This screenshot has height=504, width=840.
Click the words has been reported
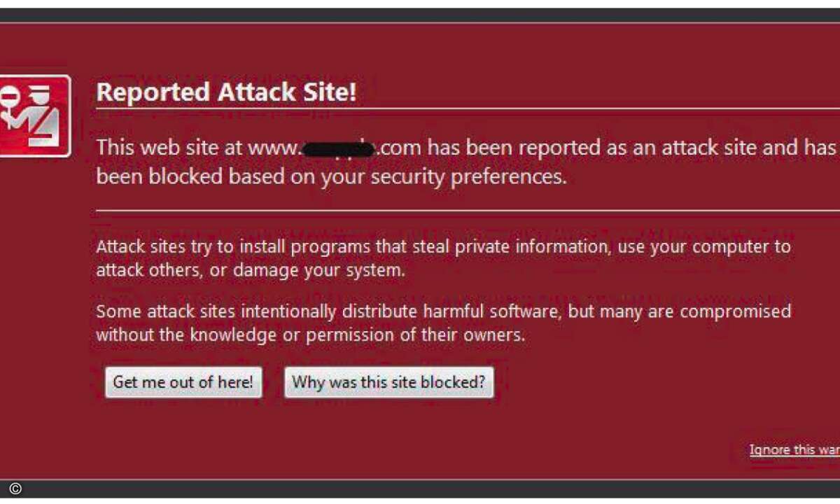click(505, 148)
